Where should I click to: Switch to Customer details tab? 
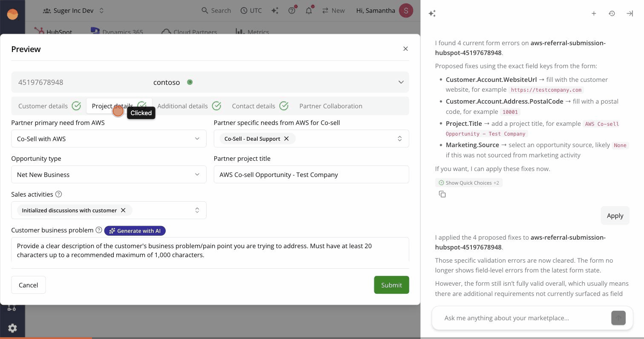tap(49, 106)
